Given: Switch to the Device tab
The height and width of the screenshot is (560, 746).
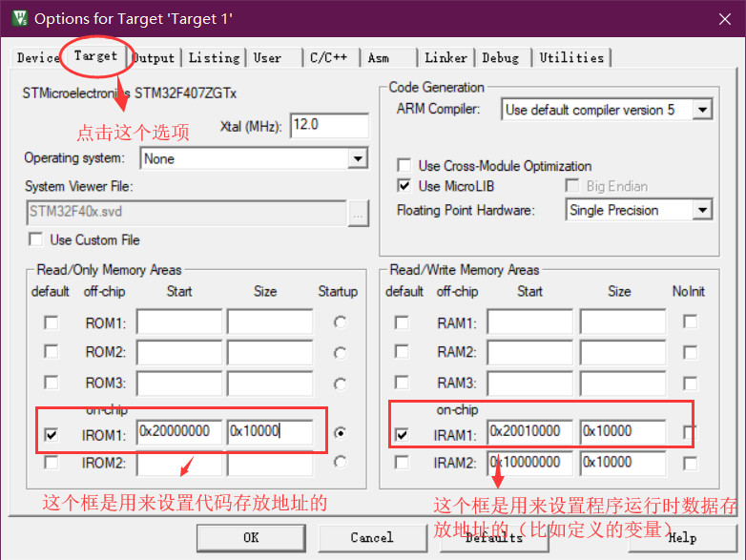Looking at the screenshot, I should 36,58.
